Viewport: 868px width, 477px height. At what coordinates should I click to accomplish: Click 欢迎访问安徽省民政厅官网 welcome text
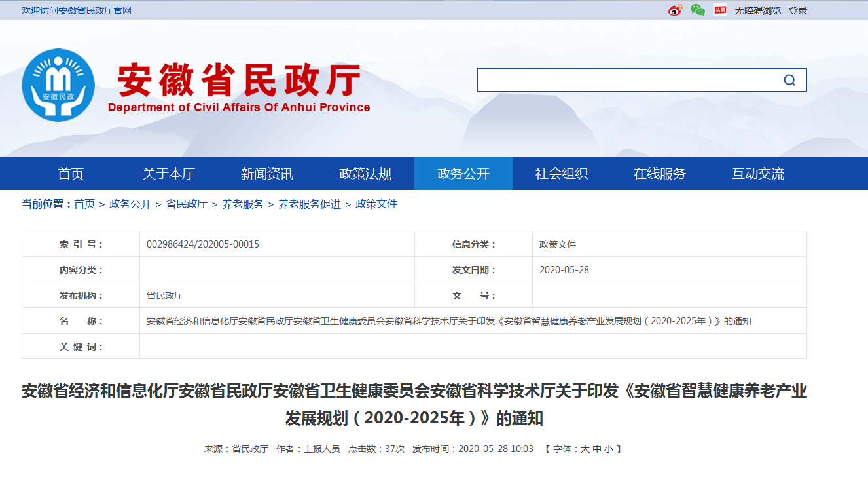[77, 10]
